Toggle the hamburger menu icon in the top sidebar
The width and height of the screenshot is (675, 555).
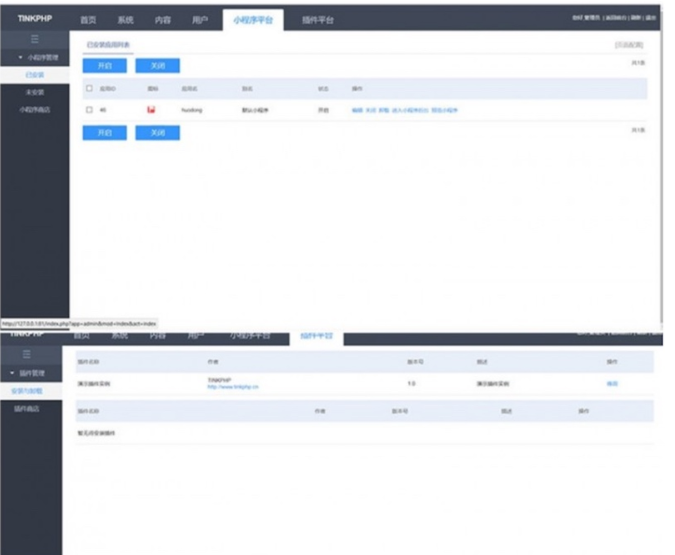[x=34, y=39]
